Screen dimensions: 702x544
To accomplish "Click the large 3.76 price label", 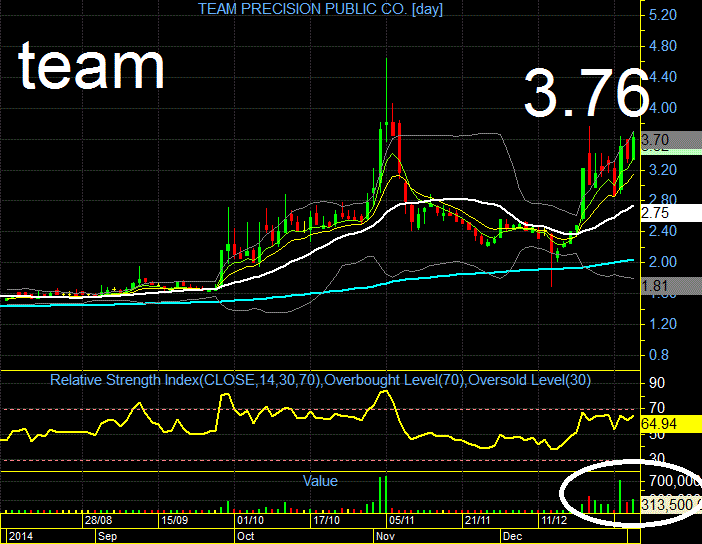I will (x=586, y=94).
